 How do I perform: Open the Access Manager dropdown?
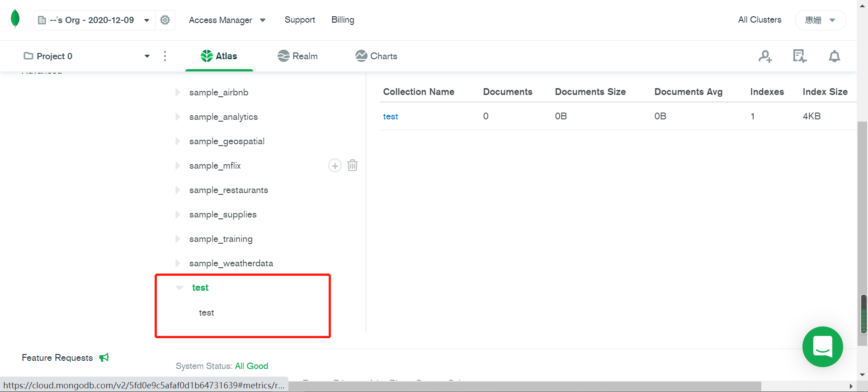click(x=227, y=20)
